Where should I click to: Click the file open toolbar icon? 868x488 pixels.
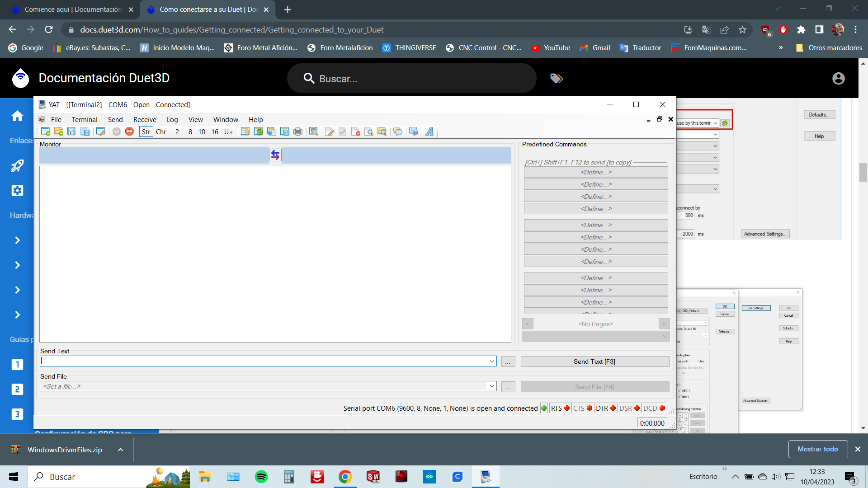[x=57, y=131]
